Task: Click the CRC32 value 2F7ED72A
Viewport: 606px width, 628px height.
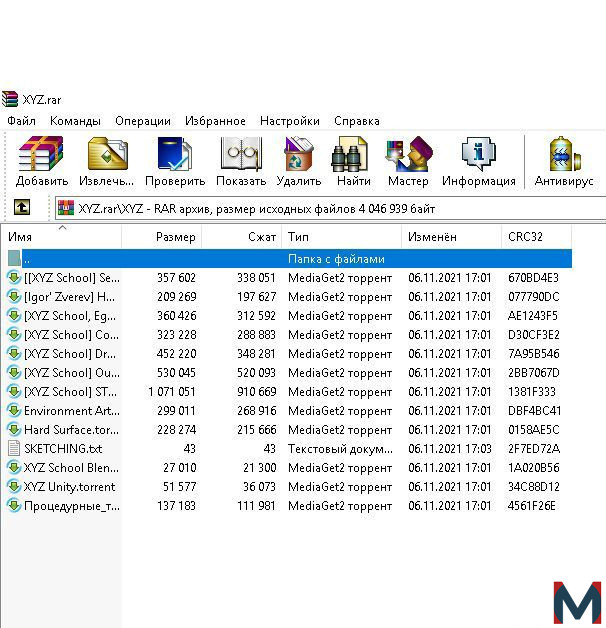Action: coord(534,449)
